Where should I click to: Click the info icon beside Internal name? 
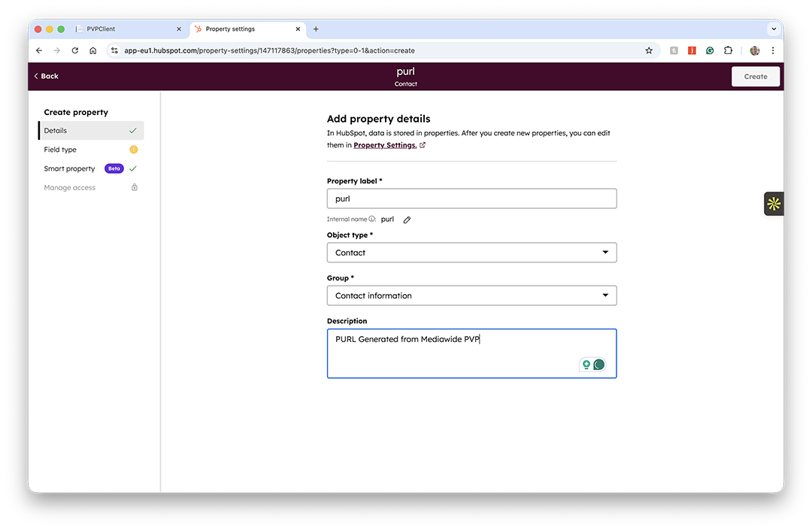pyautogui.click(x=371, y=220)
